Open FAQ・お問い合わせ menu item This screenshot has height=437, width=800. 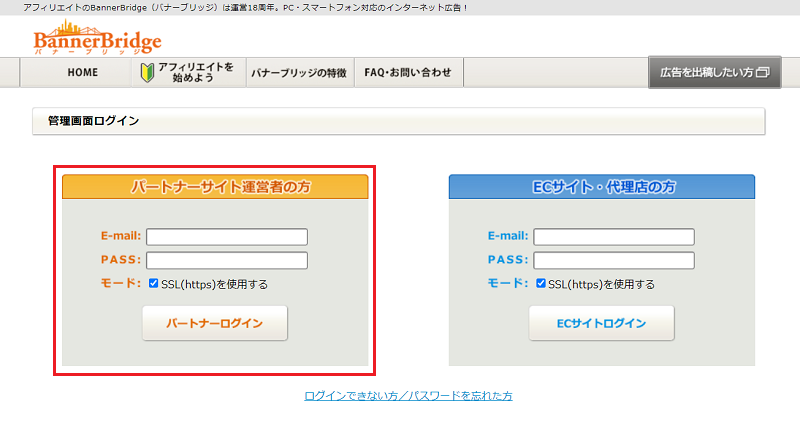click(x=409, y=72)
